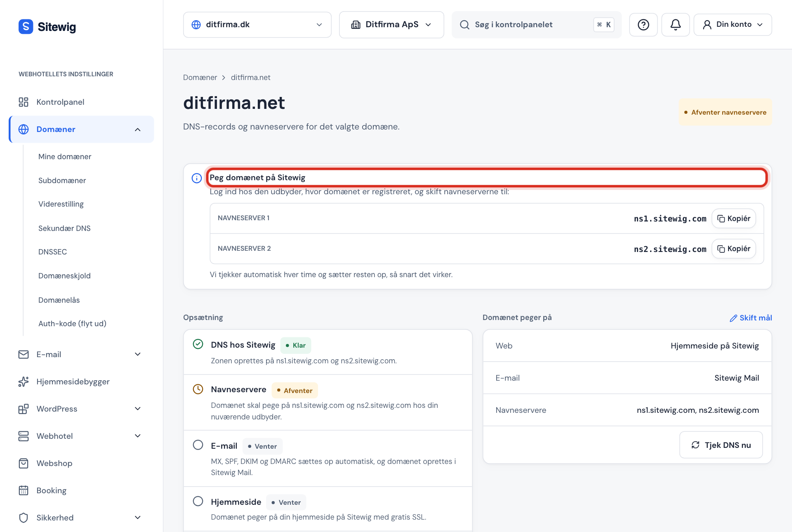Focus the Søg i kontrolpanelet search field

point(536,25)
